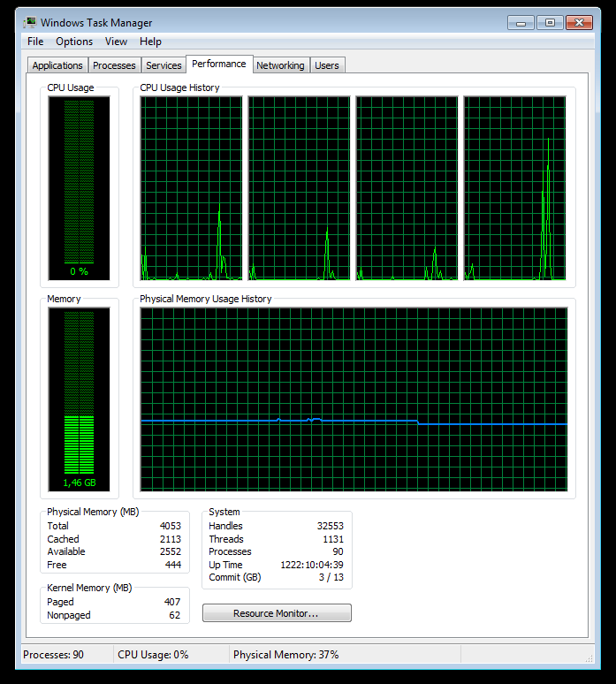
Task: Click the Handles value 32553
Action: click(331, 526)
